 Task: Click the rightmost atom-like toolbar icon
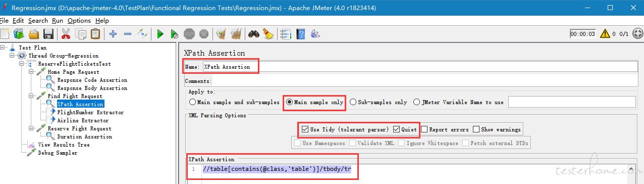click(x=315, y=34)
